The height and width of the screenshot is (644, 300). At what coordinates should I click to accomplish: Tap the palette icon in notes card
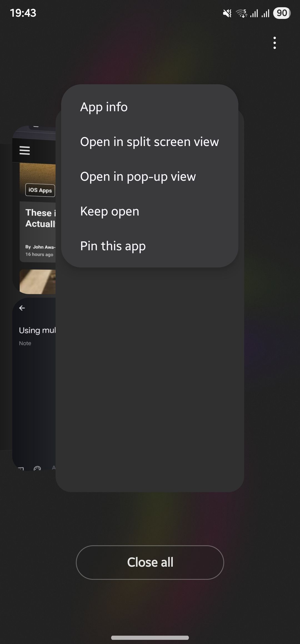click(37, 468)
